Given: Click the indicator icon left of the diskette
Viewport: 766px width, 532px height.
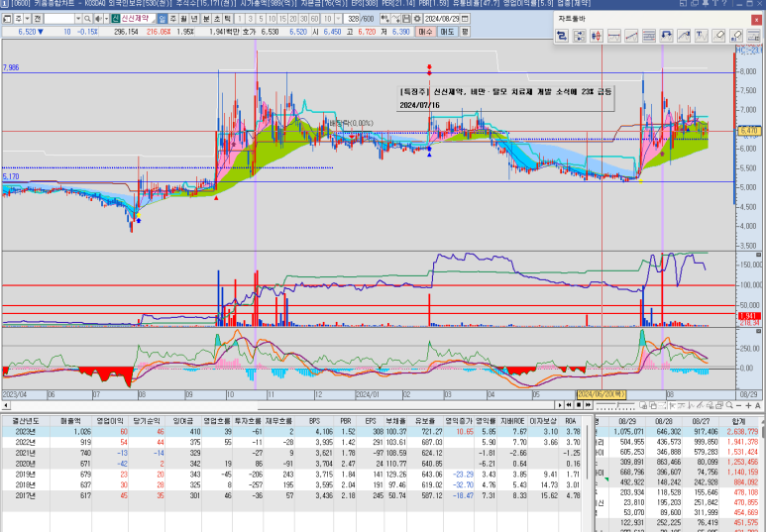Looking at the screenshot, I should (x=396, y=19).
